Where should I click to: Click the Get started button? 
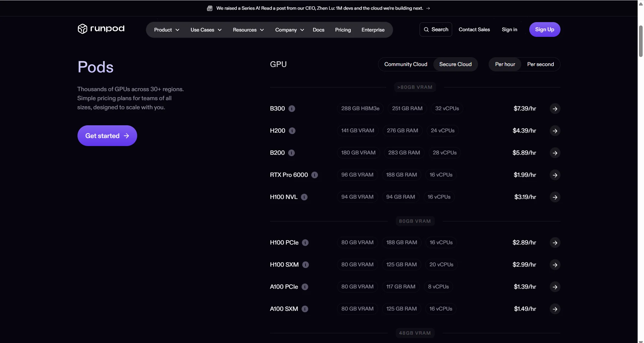pyautogui.click(x=107, y=136)
